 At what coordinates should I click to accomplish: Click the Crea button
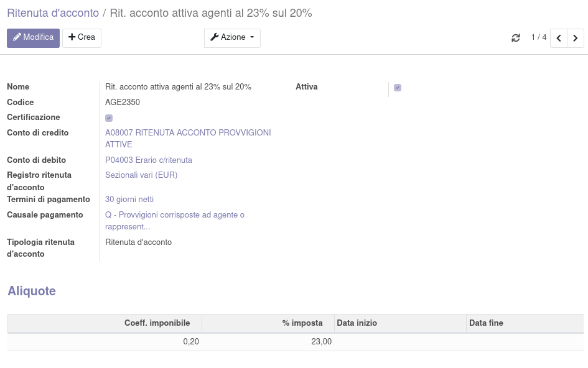[x=82, y=38]
